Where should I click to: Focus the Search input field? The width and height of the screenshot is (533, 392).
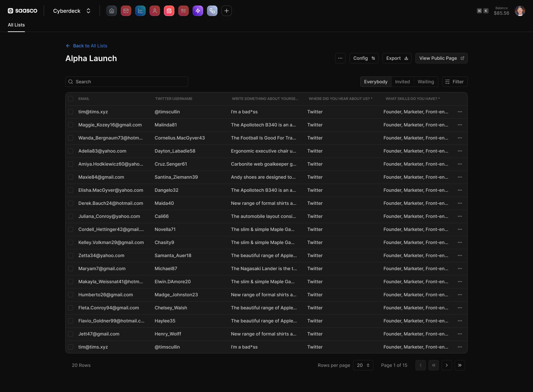tap(127, 82)
